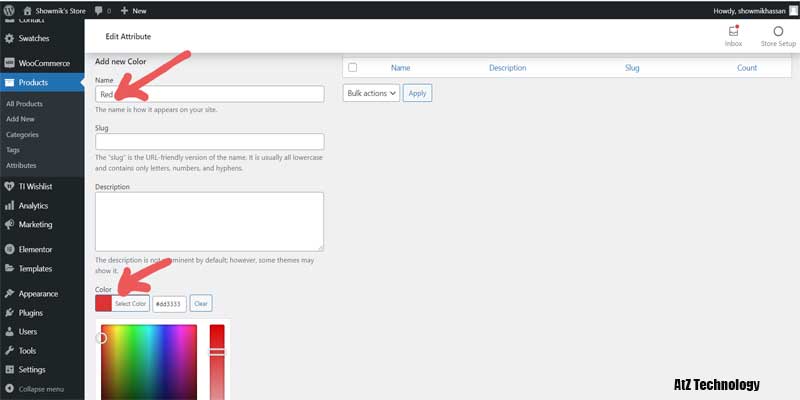Viewport: 800px width, 400px height.
Task: Click the Clear color button
Action: tap(200, 303)
